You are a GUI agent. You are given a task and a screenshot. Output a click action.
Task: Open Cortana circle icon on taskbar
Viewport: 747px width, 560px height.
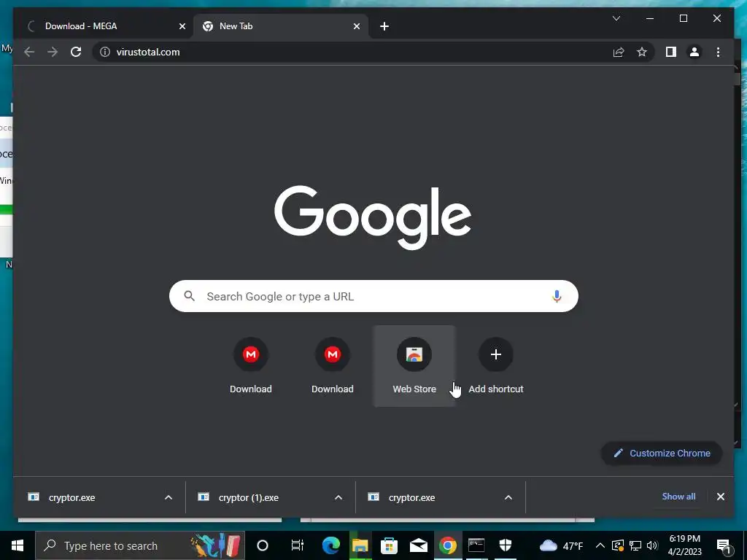click(263, 545)
